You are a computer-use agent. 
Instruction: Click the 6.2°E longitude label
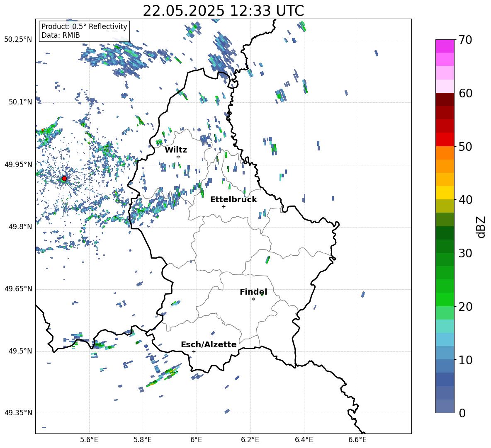tap(250, 440)
